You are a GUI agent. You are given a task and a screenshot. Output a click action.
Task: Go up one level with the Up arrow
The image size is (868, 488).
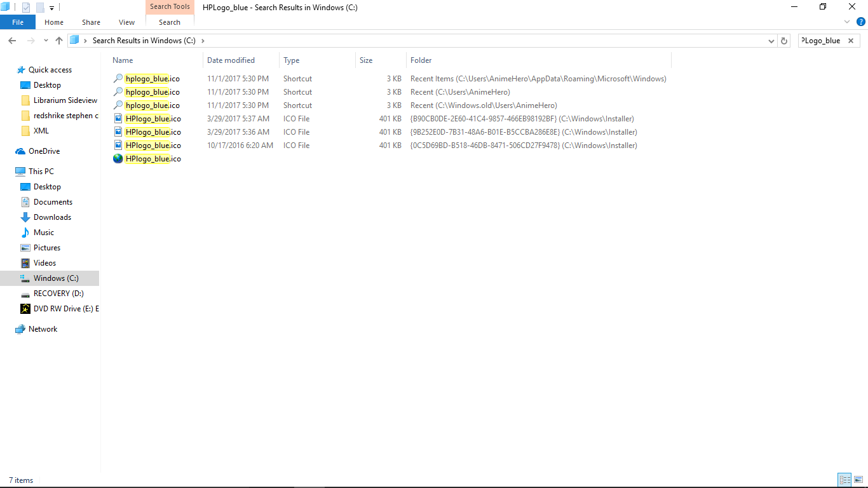click(x=59, y=40)
